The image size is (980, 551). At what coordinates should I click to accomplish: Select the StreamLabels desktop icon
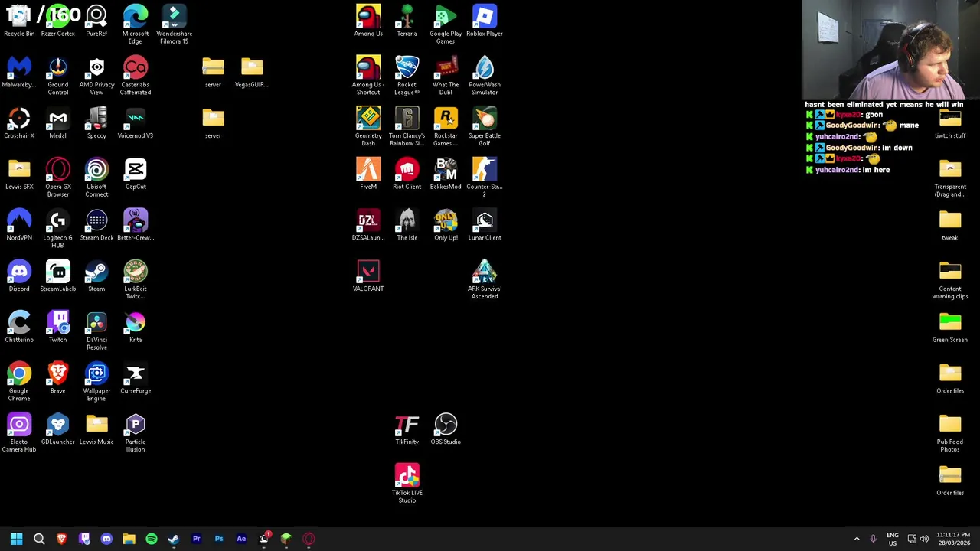[x=58, y=276]
